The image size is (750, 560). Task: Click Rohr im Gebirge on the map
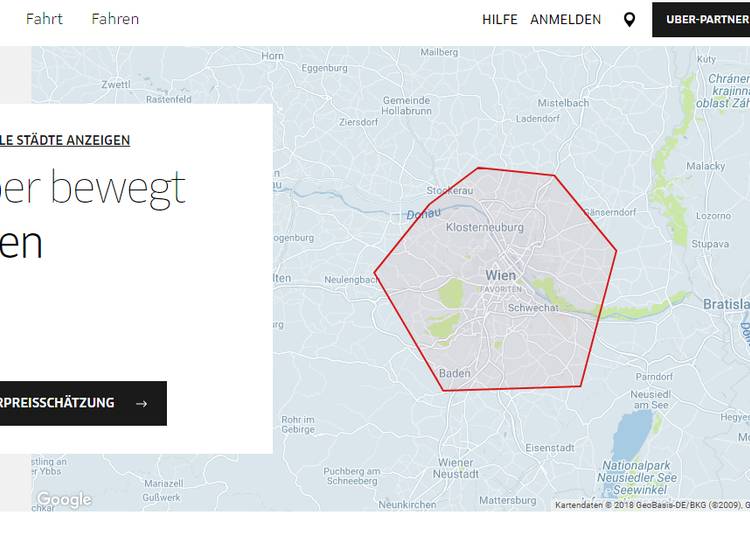(x=298, y=424)
